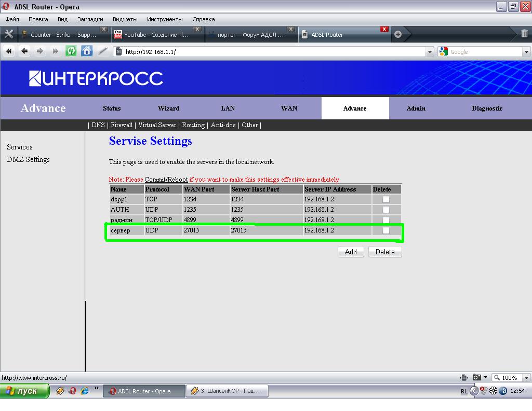
Task: Open the DNS submenu link
Action: click(x=98, y=125)
